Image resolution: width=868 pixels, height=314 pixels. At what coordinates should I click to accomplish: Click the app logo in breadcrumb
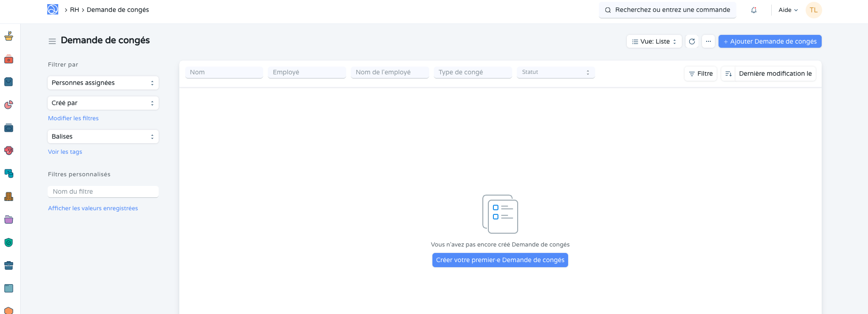pyautogui.click(x=53, y=10)
